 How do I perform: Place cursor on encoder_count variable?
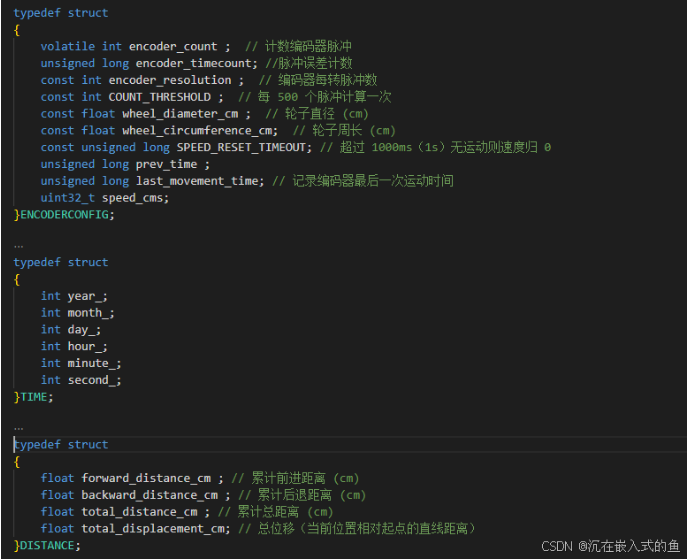[173, 47]
